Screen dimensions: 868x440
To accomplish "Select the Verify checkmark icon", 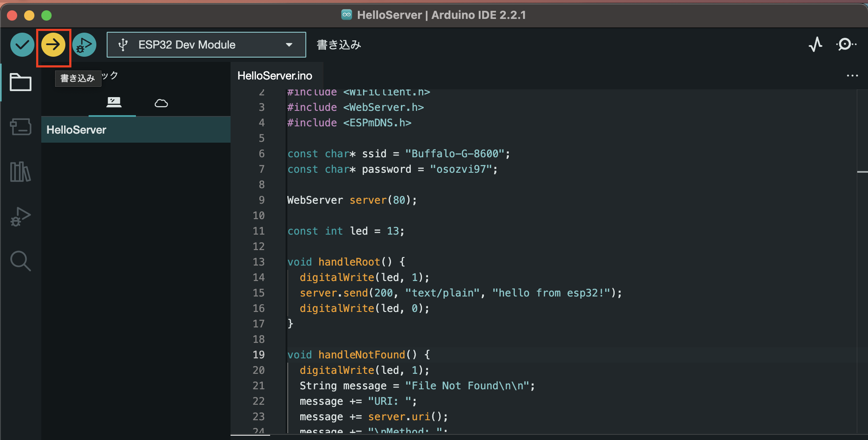I will (22, 44).
